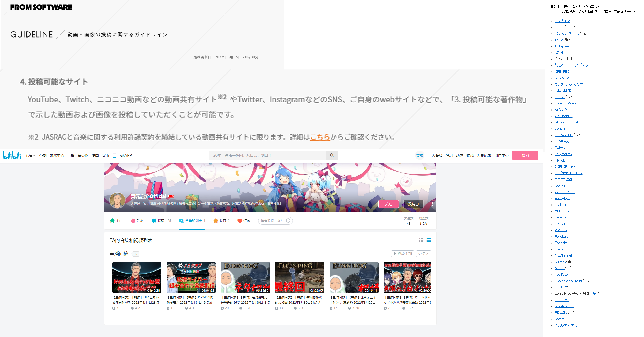Screen dimensions: 644x337
Task: Expand the 主站 dropdown
Action: pyautogui.click(x=30, y=155)
